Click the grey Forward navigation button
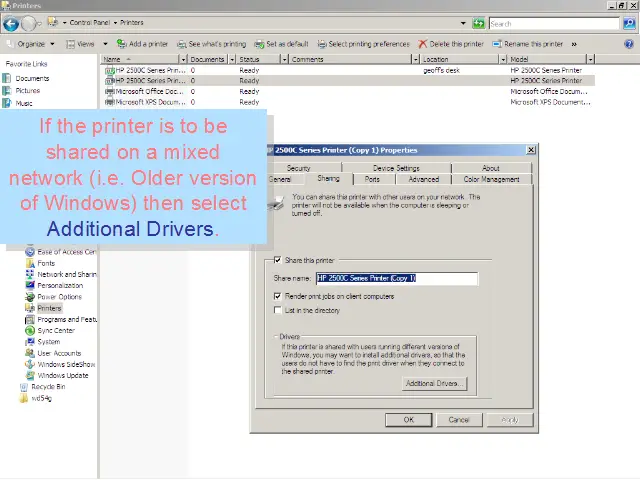640x480 pixels. tap(29, 24)
